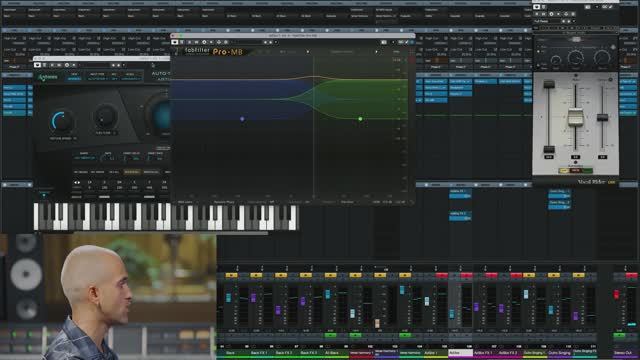This screenshot has width=640, height=360.
Task: Click the fabfilter Pro-MB logo
Action: pos(214,51)
